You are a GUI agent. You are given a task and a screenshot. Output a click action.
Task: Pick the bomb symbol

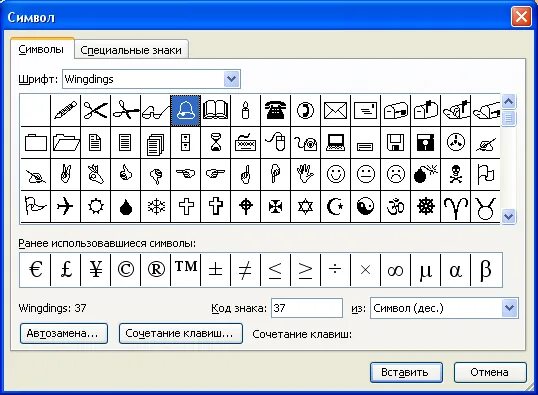point(425,174)
